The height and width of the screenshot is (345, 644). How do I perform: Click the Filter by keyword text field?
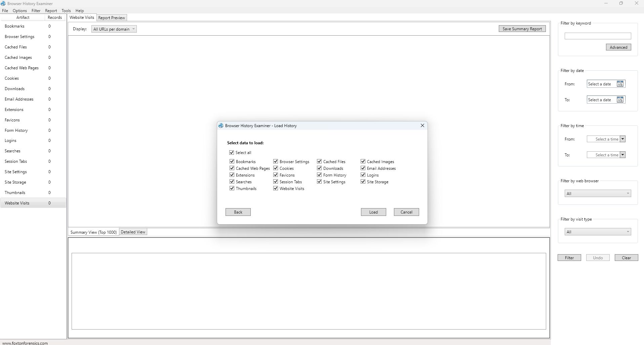coord(597,36)
